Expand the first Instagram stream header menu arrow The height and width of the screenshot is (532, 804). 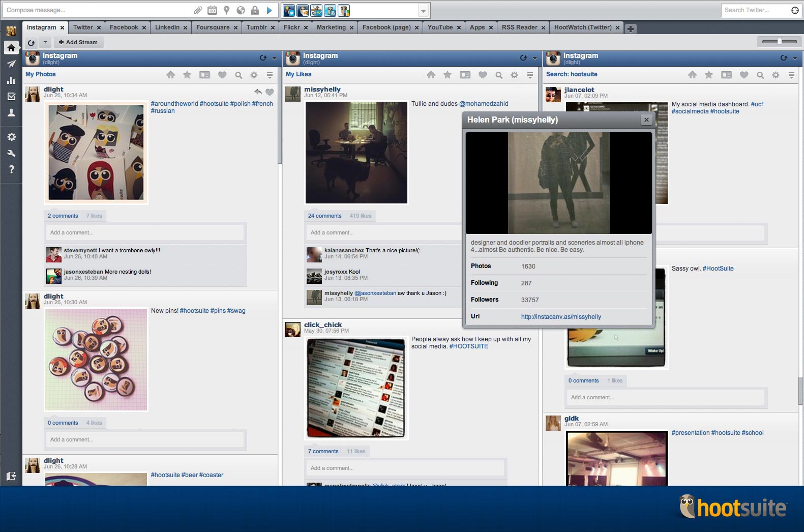[x=275, y=58]
